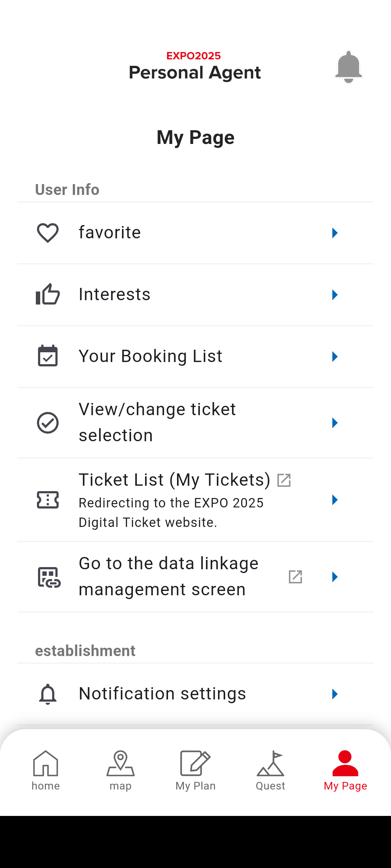This screenshot has height=868, width=391.
Task: Open Interests using the blue chevron
Action: point(335,295)
